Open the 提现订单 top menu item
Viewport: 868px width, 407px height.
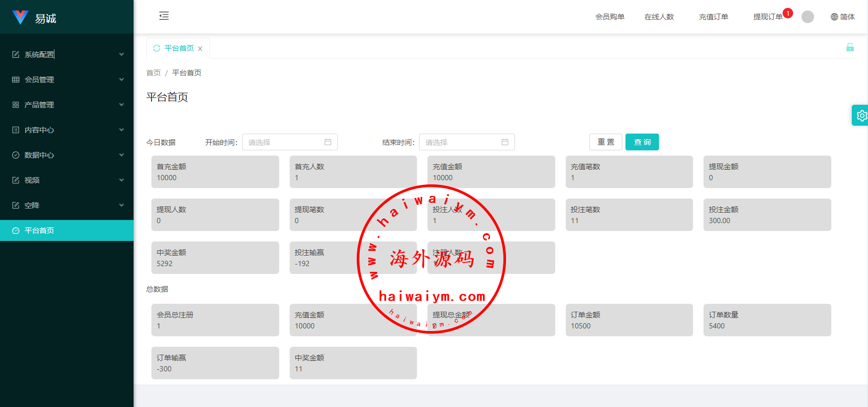click(767, 17)
